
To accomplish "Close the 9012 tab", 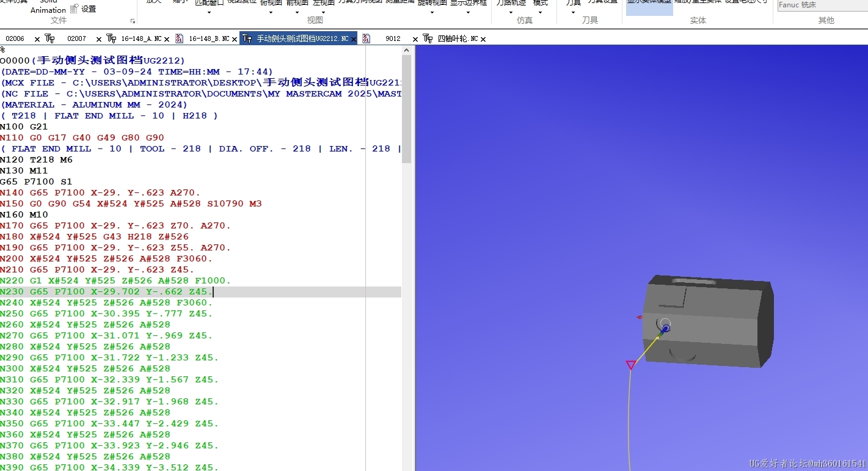I will [415, 39].
